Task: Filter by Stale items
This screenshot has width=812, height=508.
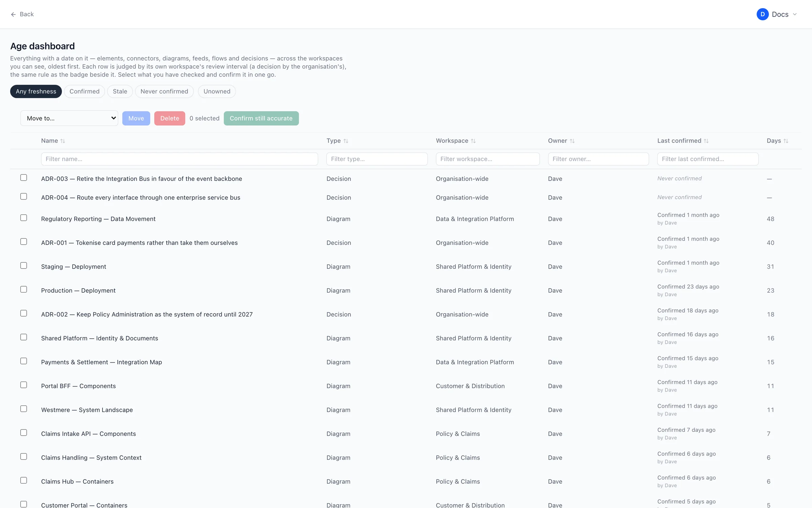Action: [x=120, y=91]
